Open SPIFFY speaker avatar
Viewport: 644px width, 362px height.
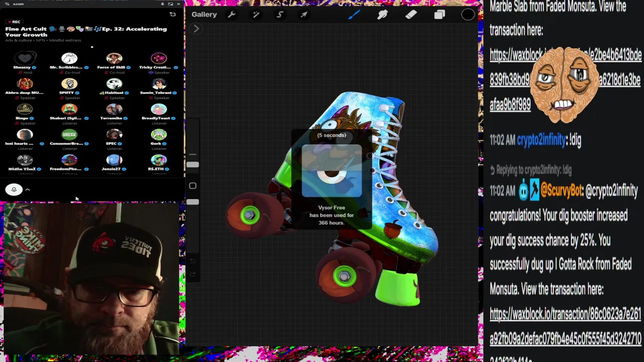click(69, 83)
